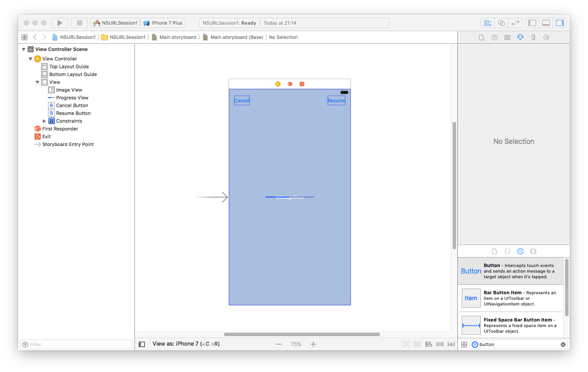This screenshot has width=588, height=372.
Task: Click the View Controller icon in scene dock
Action: point(278,84)
